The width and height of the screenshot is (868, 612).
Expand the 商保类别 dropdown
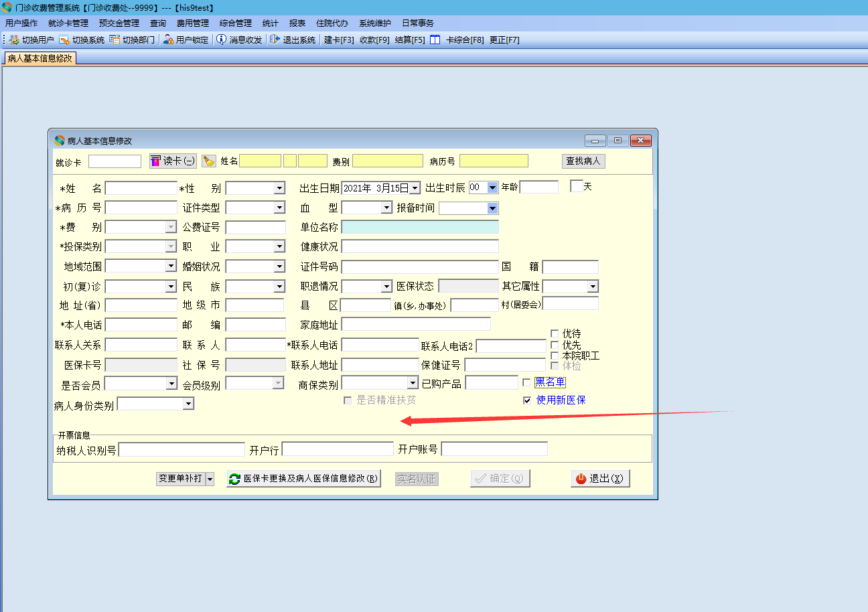413,383
